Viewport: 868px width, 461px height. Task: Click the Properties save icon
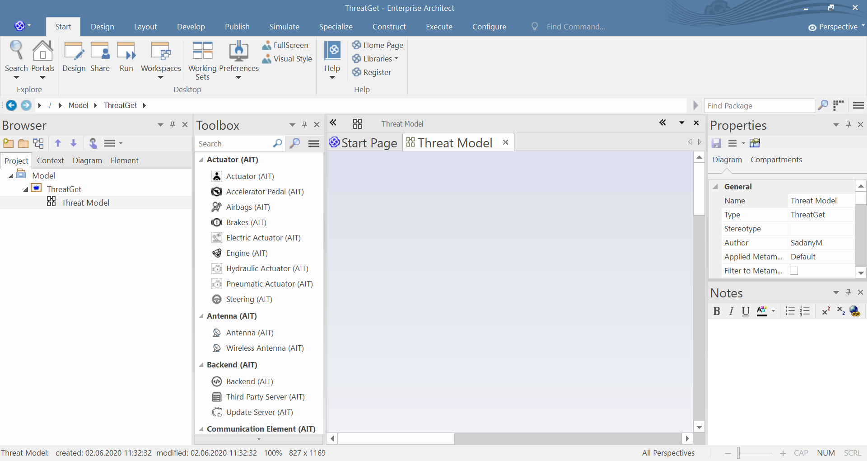coord(716,143)
